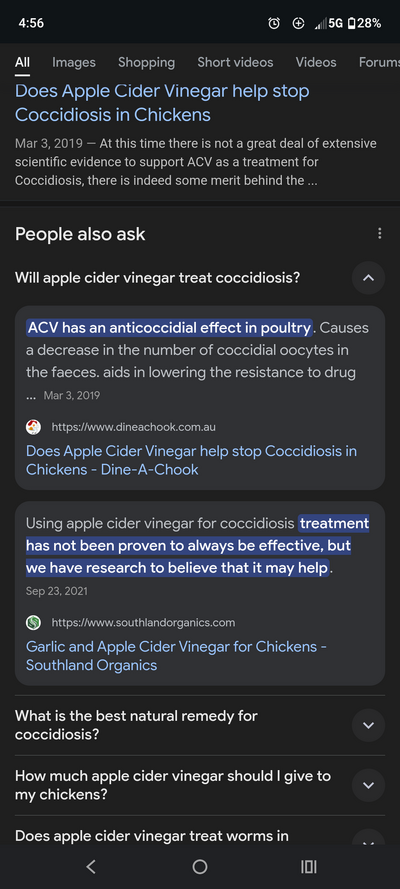This screenshot has height=889, width=400.
Task: Tap the Android back navigation button
Action: tap(91, 866)
